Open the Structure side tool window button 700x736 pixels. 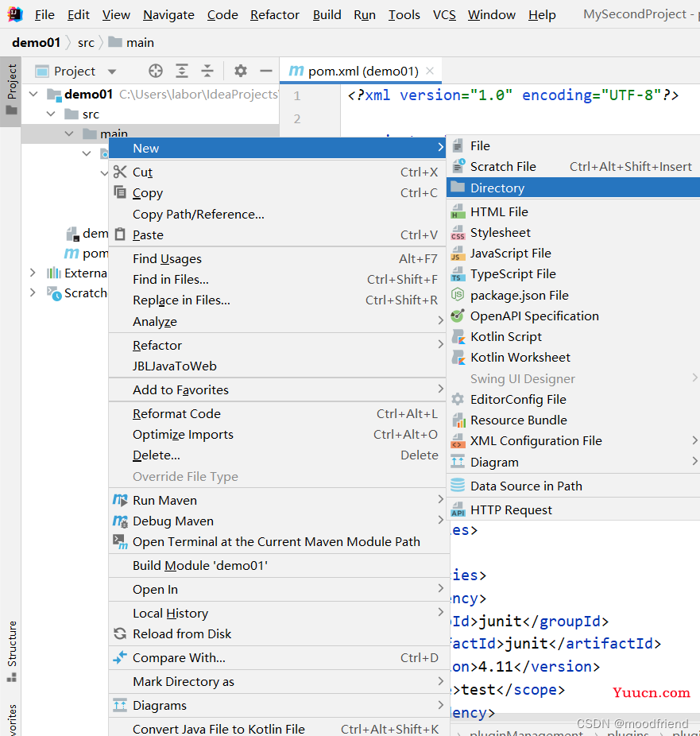tap(11, 651)
